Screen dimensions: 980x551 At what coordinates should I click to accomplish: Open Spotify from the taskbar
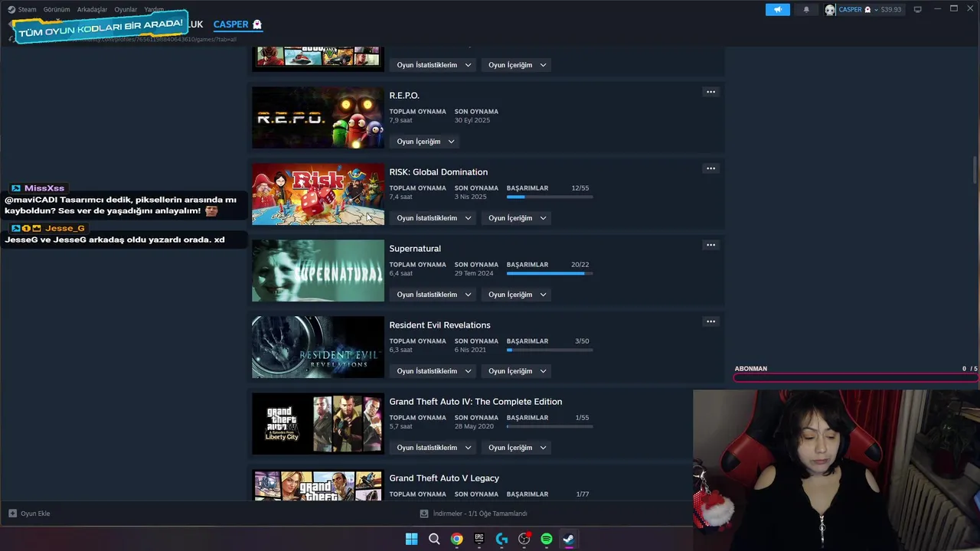click(547, 539)
